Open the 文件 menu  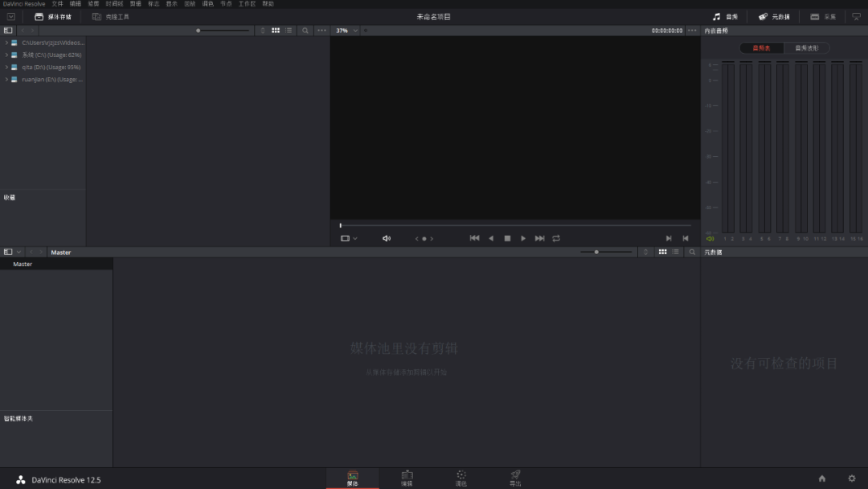click(x=58, y=4)
